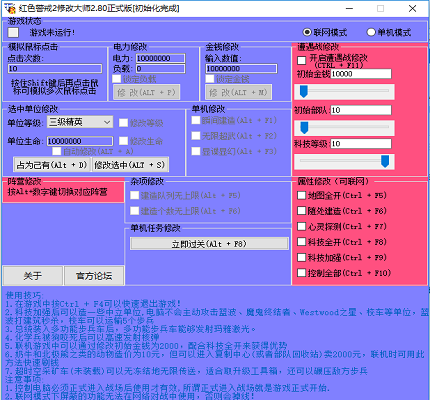Open the 关于 about button
This screenshot has height=400, width=430.
(x=33, y=276)
